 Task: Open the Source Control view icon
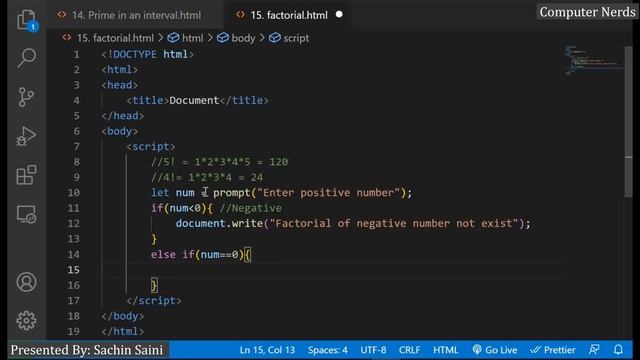(27, 97)
